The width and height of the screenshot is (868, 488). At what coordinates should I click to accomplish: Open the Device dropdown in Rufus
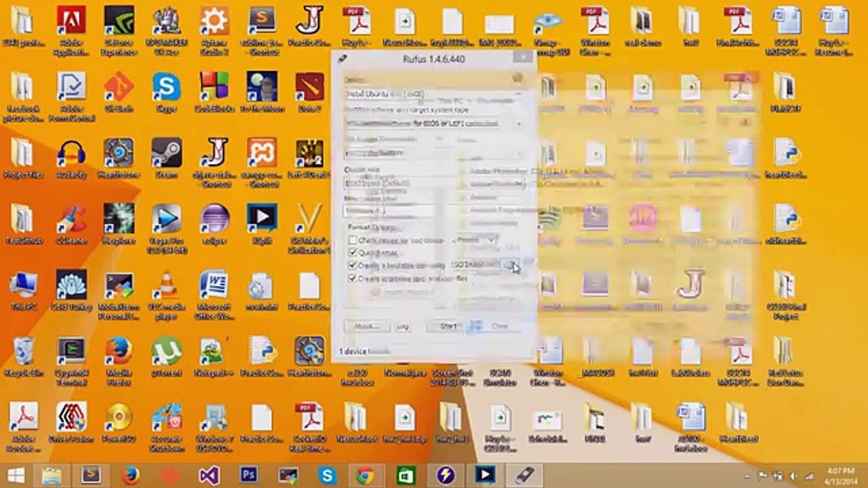pyautogui.click(x=434, y=94)
